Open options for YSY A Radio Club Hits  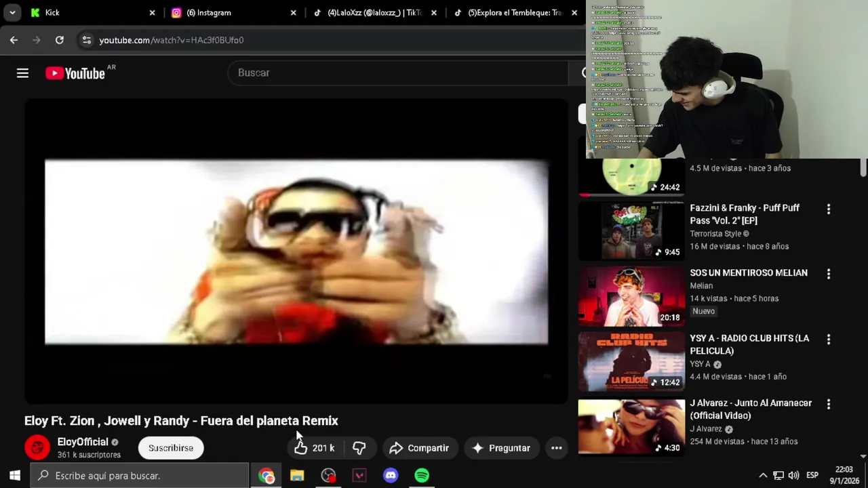point(828,339)
